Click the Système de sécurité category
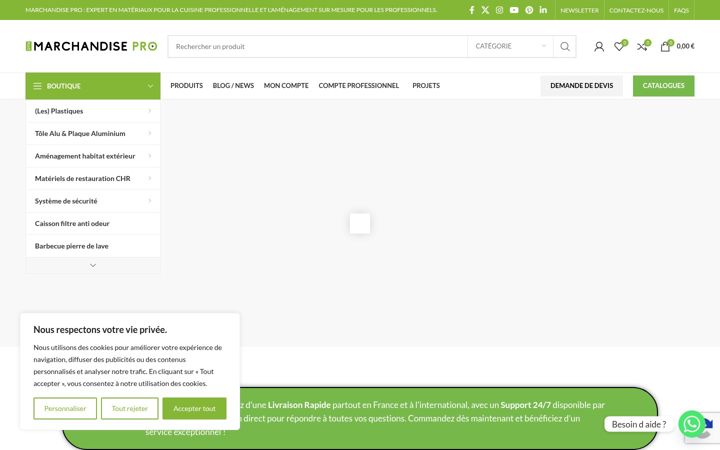 pos(66,201)
